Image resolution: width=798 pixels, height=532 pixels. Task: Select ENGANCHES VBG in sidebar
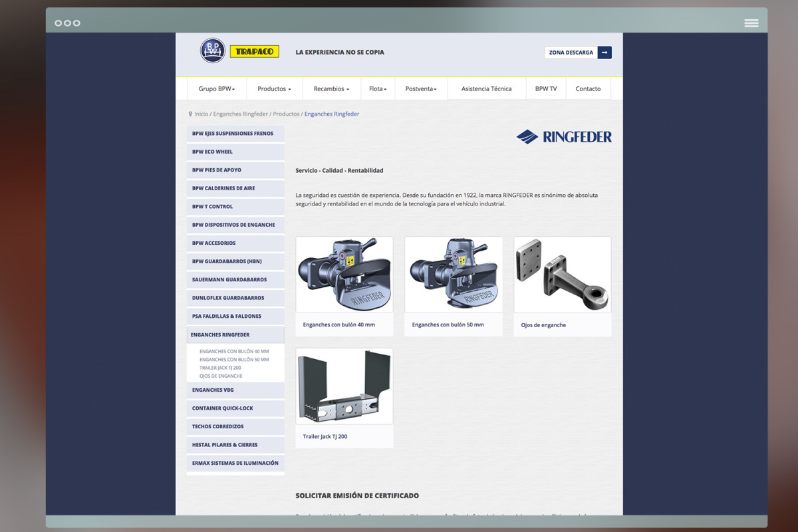235,390
